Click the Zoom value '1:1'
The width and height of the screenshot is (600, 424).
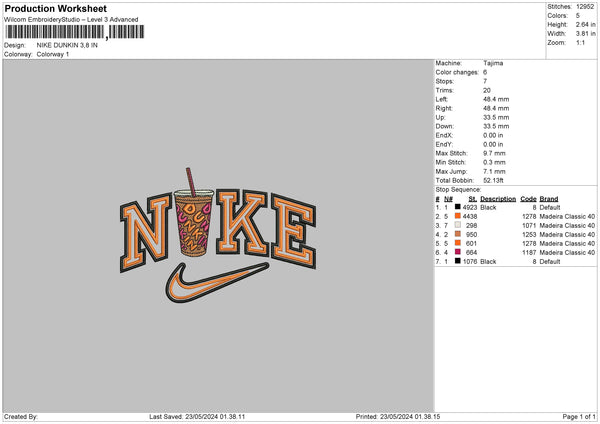pos(580,43)
